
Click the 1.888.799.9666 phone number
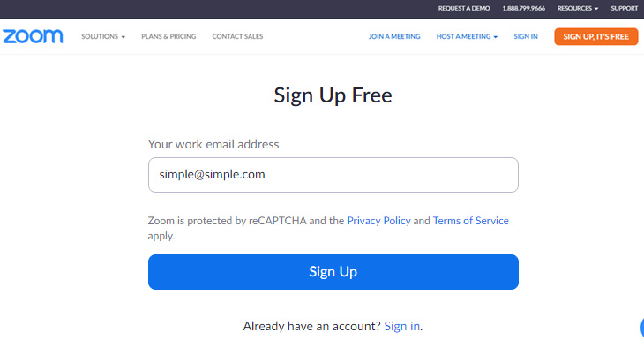pos(524,9)
